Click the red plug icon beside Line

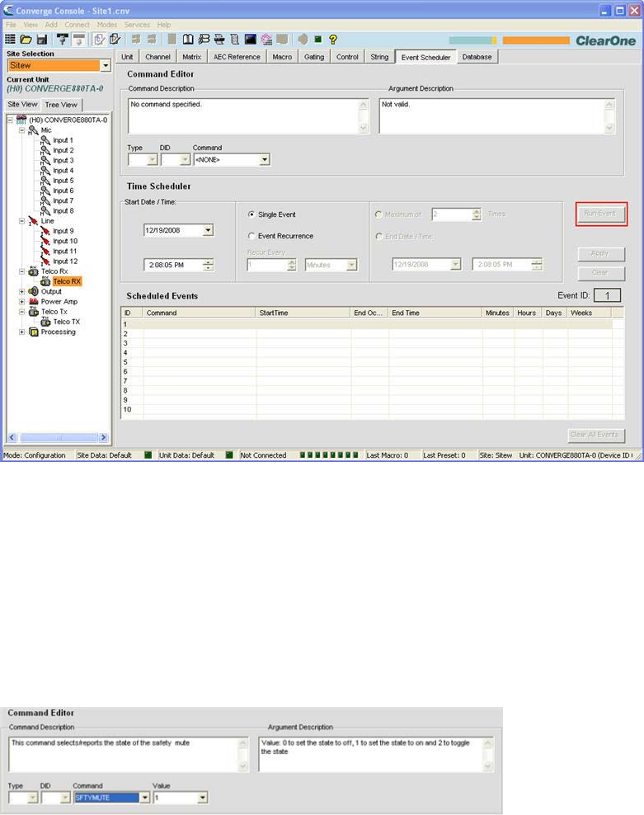(33, 221)
